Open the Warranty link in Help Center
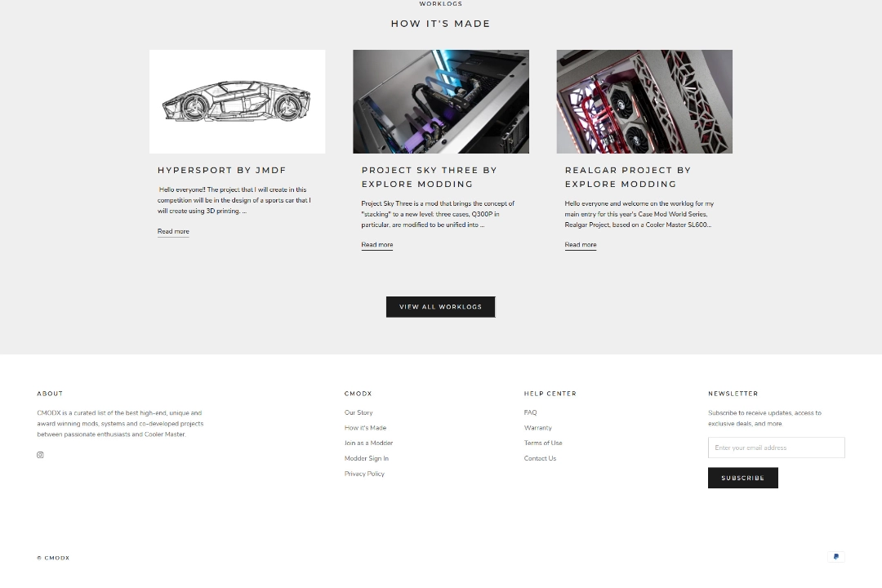The width and height of the screenshot is (882, 588). coord(537,428)
